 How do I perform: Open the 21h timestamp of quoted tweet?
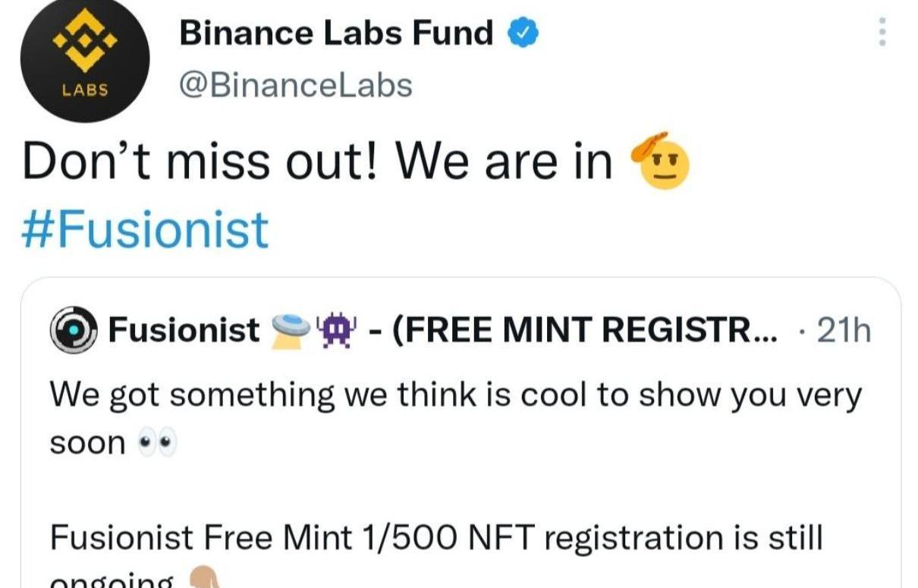(x=844, y=330)
